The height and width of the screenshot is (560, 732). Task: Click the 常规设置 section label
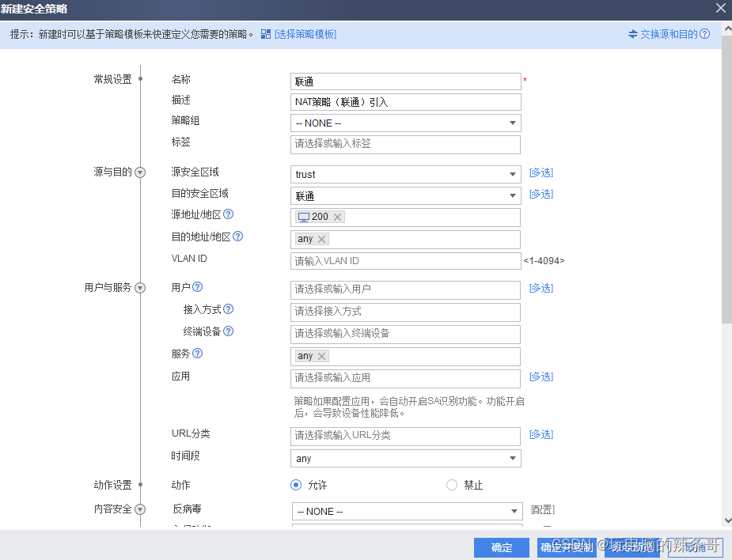pyautogui.click(x=112, y=79)
